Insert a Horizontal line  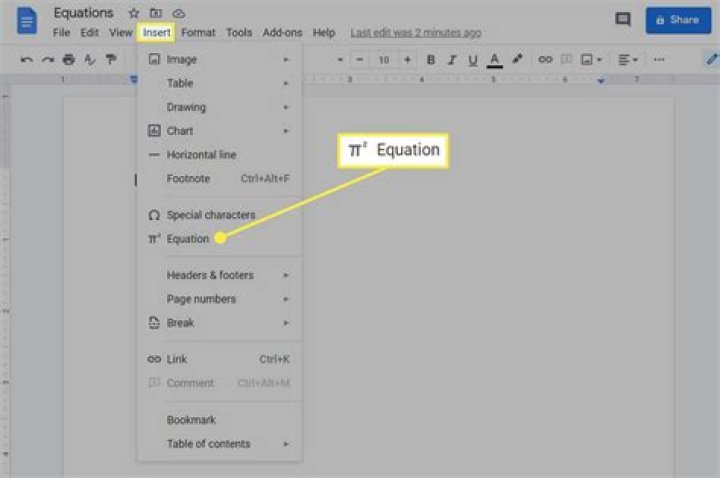pyautogui.click(x=219, y=155)
